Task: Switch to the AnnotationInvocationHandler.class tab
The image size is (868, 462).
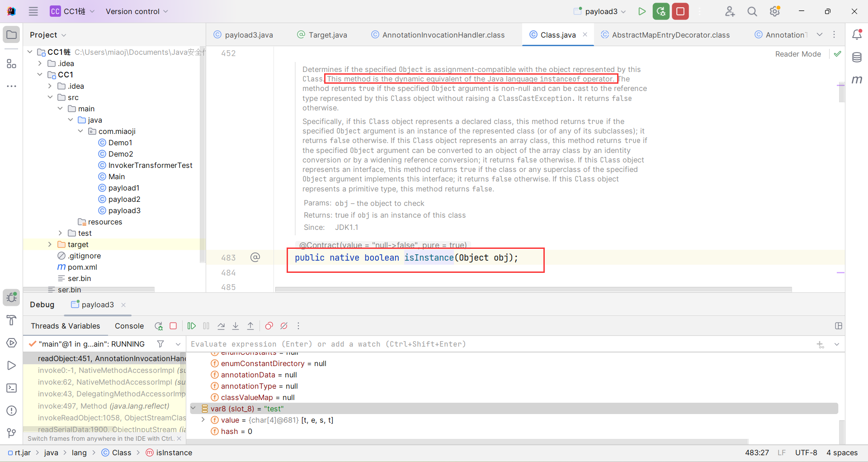Action: pyautogui.click(x=443, y=35)
